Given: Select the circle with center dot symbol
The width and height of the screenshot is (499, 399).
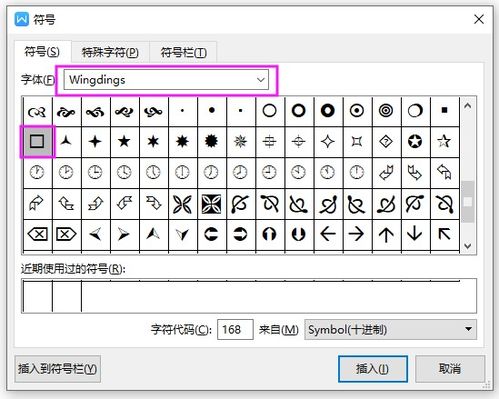Looking at the screenshot, I should [x=357, y=110].
